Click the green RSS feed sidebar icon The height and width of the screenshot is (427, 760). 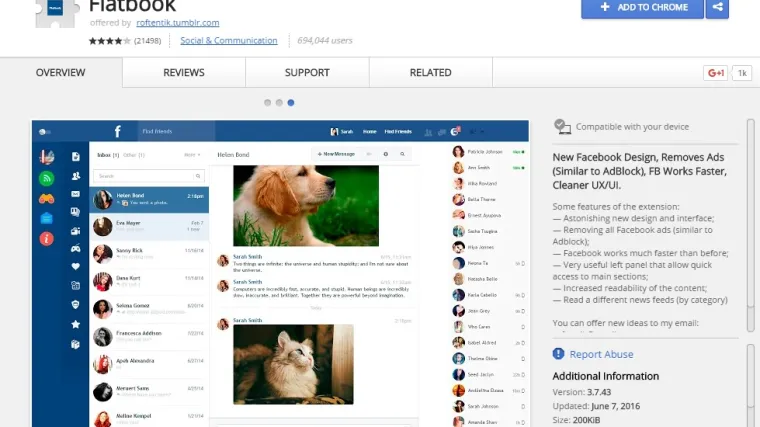pos(47,178)
